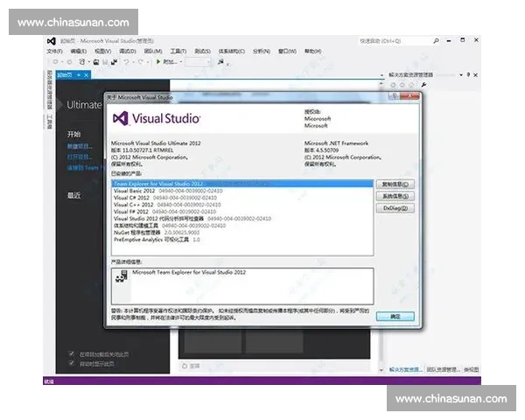Click the find in files toolbar icon
The image size is (525, 420).
pyautogui.click(x=220, y=61)
